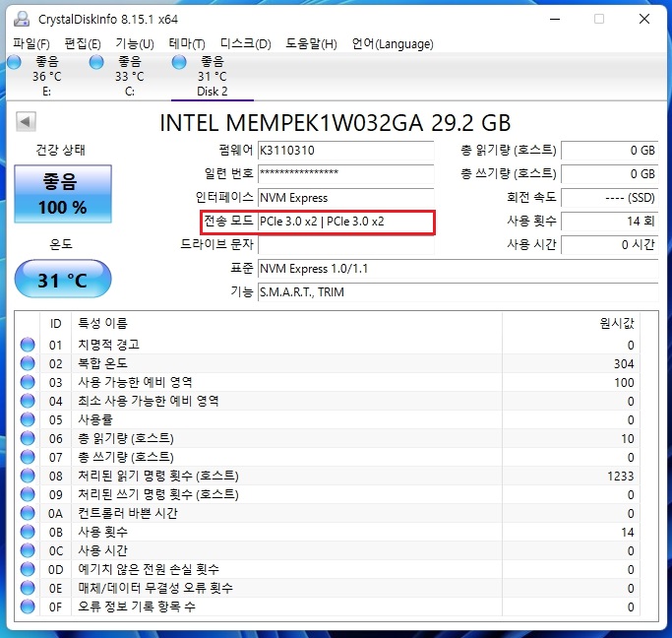This screenshot has height=638, width=672.
Task: Open the 테마(T) menu
Action: [x=187, y=43]
